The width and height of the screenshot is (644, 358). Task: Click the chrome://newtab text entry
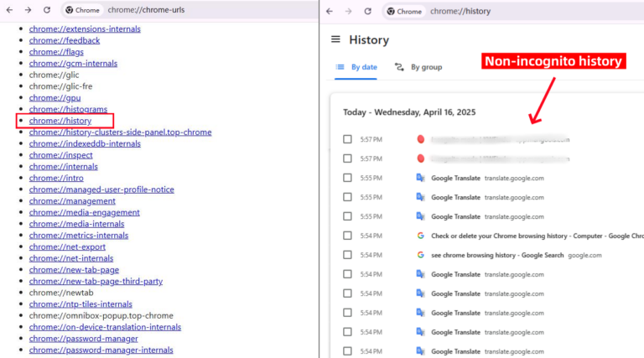tap(61, 293)
